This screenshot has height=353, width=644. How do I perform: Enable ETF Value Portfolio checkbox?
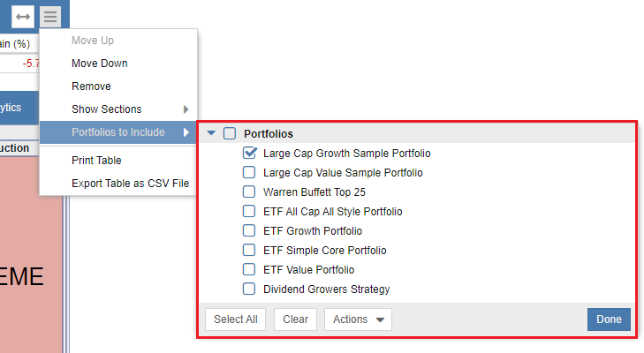pyautogui.click(x=249, y=269)
